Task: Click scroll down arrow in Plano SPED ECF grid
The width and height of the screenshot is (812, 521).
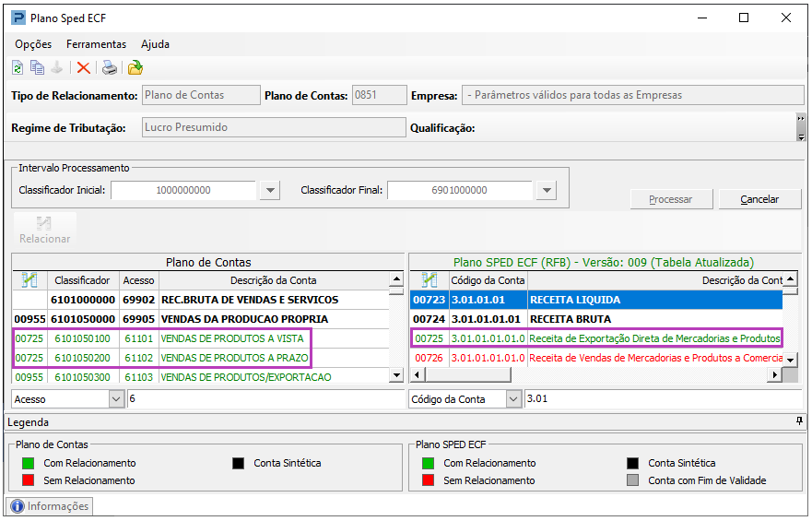Action: pos(790,360)
